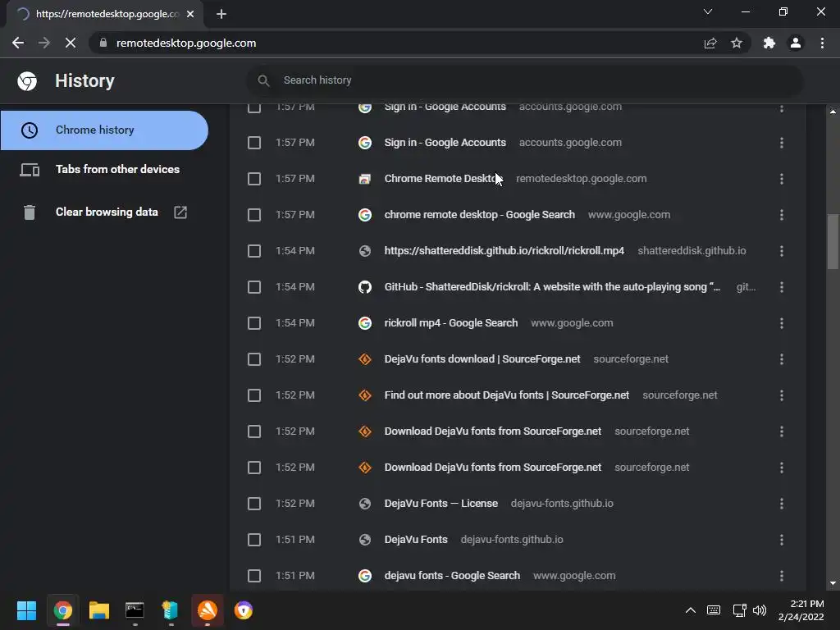Click the lock icon in address bar
Viewport: 840px width, 630px height.
103,43
